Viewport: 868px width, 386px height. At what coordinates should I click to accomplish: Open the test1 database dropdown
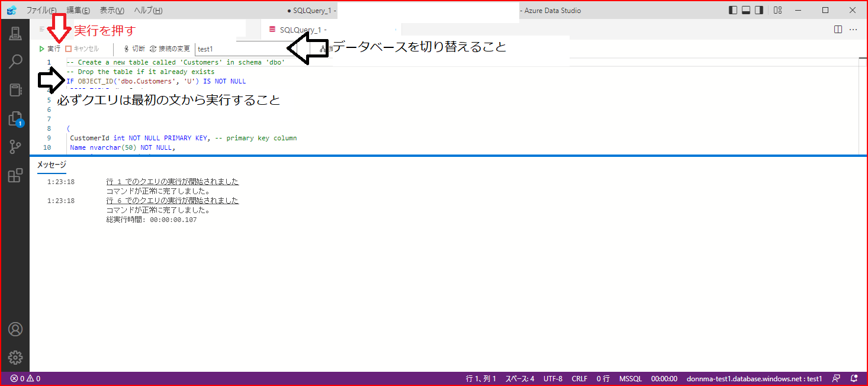point(246,49)
